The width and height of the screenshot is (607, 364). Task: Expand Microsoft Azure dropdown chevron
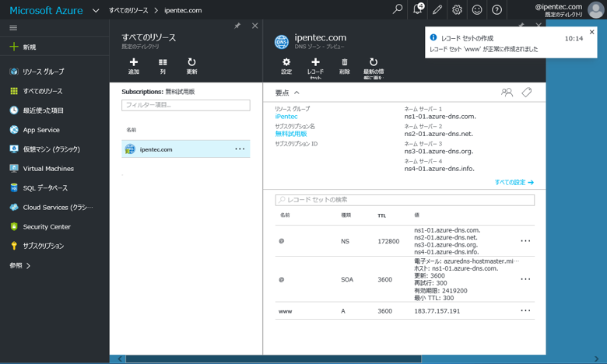click(96, 10)
